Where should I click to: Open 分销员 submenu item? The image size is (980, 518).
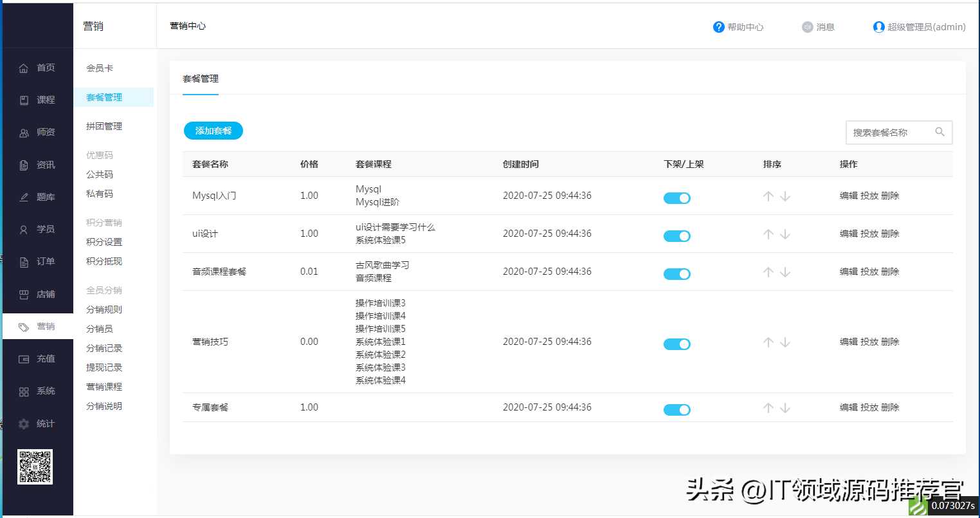pos(100,329)
